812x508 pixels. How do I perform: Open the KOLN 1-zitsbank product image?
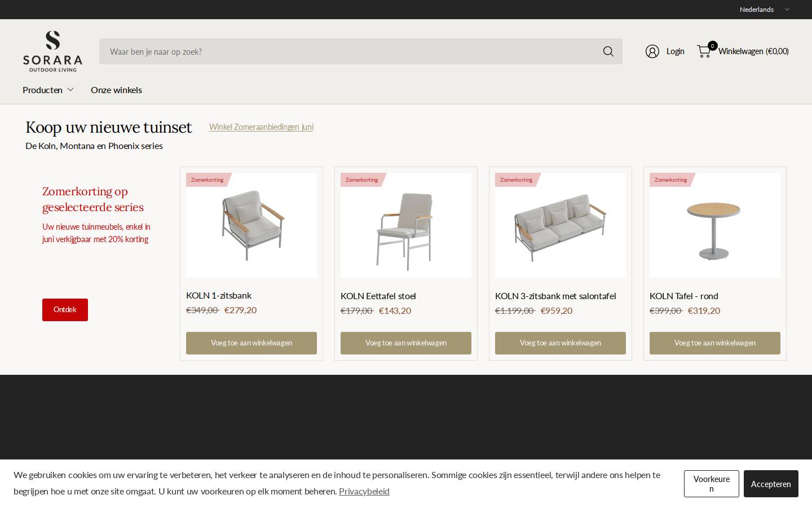point(251,225)
